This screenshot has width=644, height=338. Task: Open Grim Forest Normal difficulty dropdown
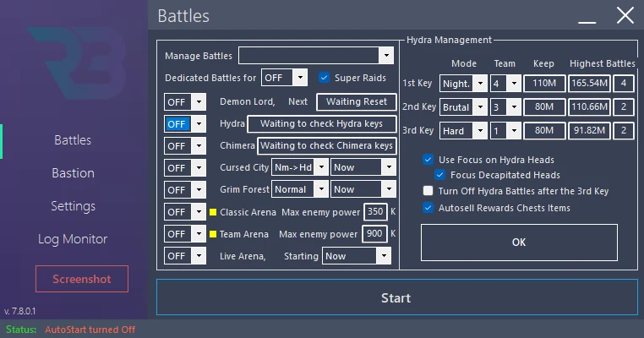pyautogui.click(x=322, y=189)
